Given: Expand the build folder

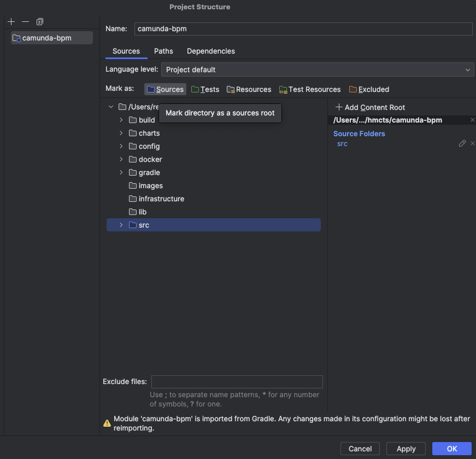Looking at the screenshot, I should coord(121,120).
